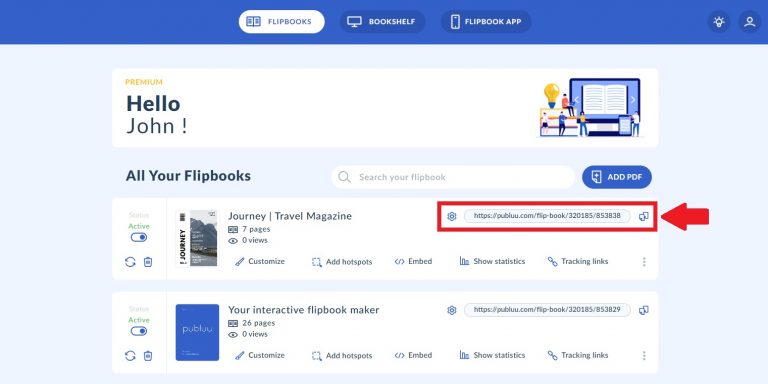
Task: Switch to the Flipbooks tab
Action: [x=282, y=22]
